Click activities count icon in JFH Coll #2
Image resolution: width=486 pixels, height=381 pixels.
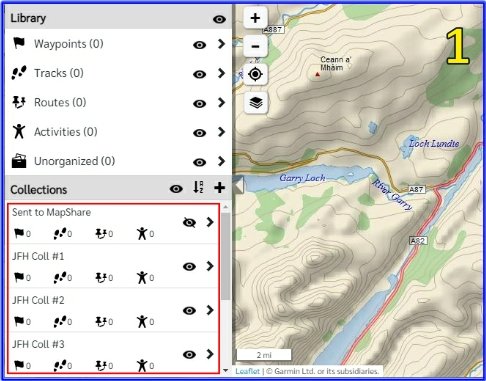145,322
